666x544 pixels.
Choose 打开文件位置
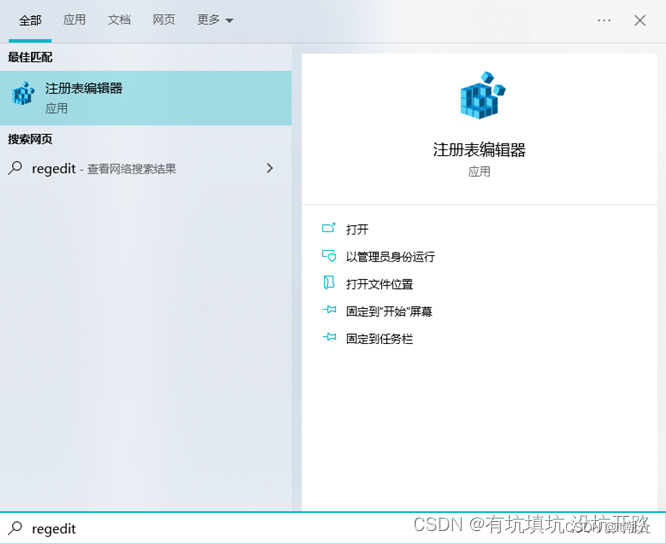(379, 284)
